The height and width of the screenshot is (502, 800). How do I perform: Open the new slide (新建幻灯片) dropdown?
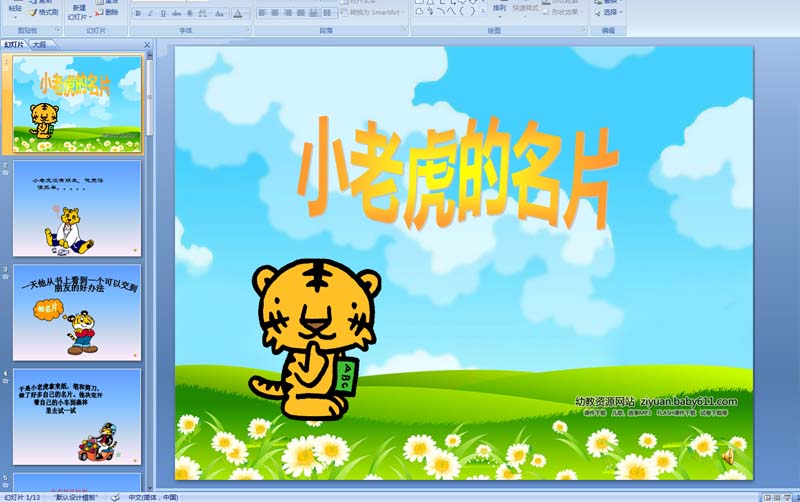click(x=79, y=13)
